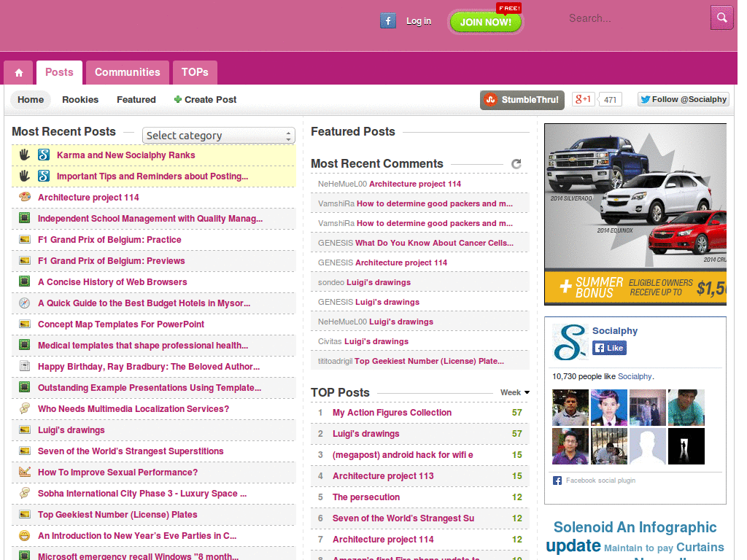The height and width of the screenshot is (560, 747).
Task: Click the search magnifier button
Action: 721,18
